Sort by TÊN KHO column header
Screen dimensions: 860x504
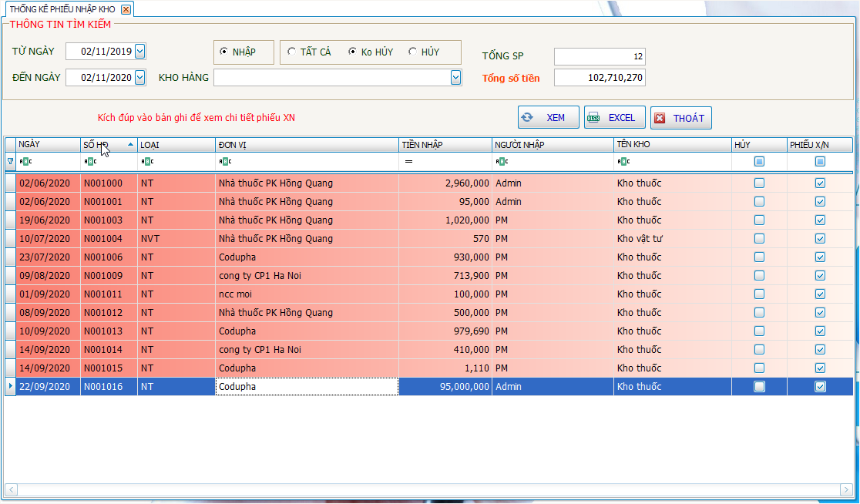(673, 145)
